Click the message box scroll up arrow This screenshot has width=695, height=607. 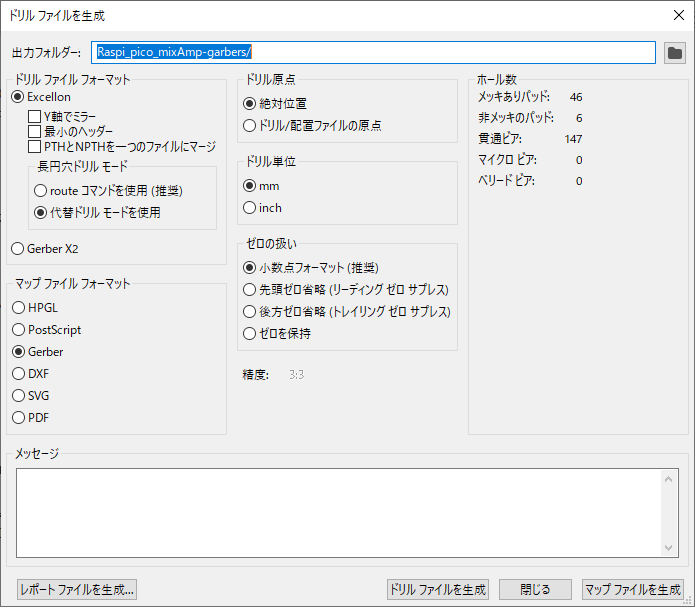(x=668, y=479)
